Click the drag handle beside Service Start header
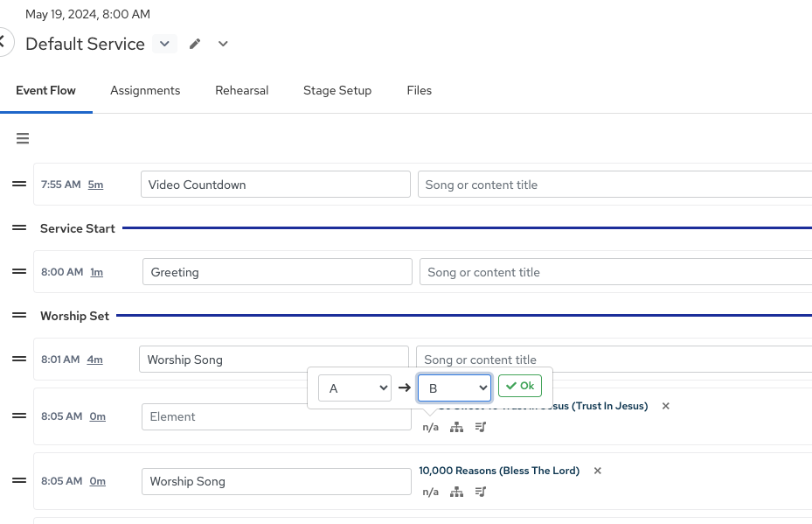812x524 pixels. [18, 227]
